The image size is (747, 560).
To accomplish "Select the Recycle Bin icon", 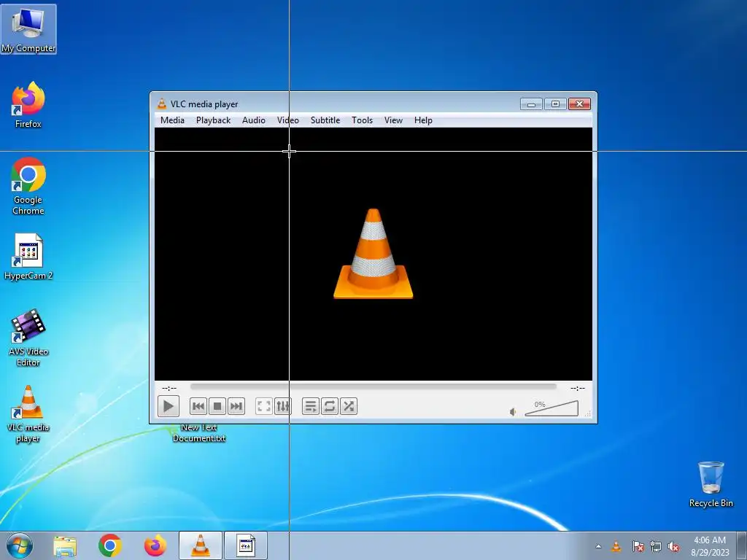I will click(711, 484).
